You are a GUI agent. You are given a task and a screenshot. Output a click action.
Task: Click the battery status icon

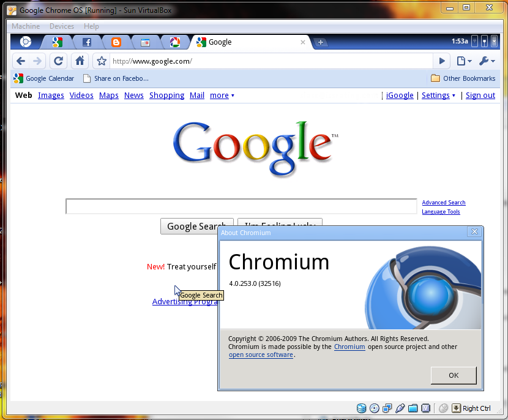[474, 42]
